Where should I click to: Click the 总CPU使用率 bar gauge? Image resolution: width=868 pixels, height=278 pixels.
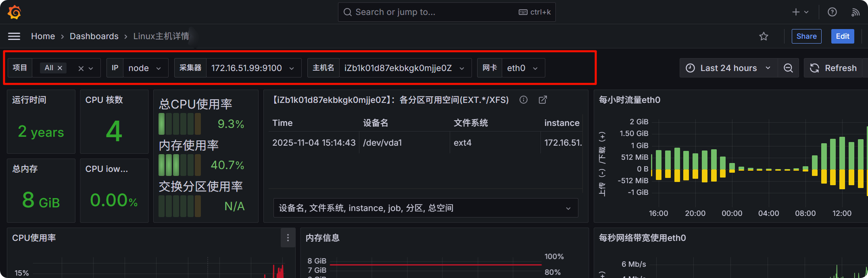(x=180, y=124)
